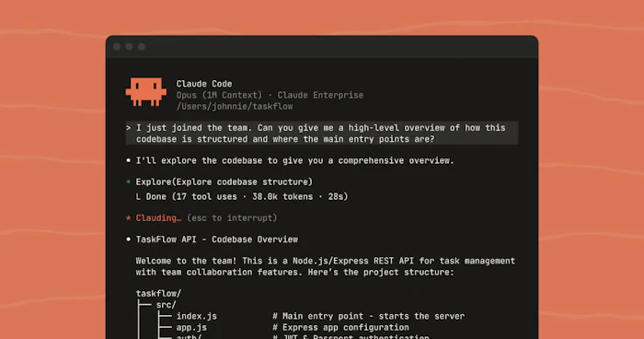Click 'Opus (1M Context) · Claude Enterprise' line

270,95
